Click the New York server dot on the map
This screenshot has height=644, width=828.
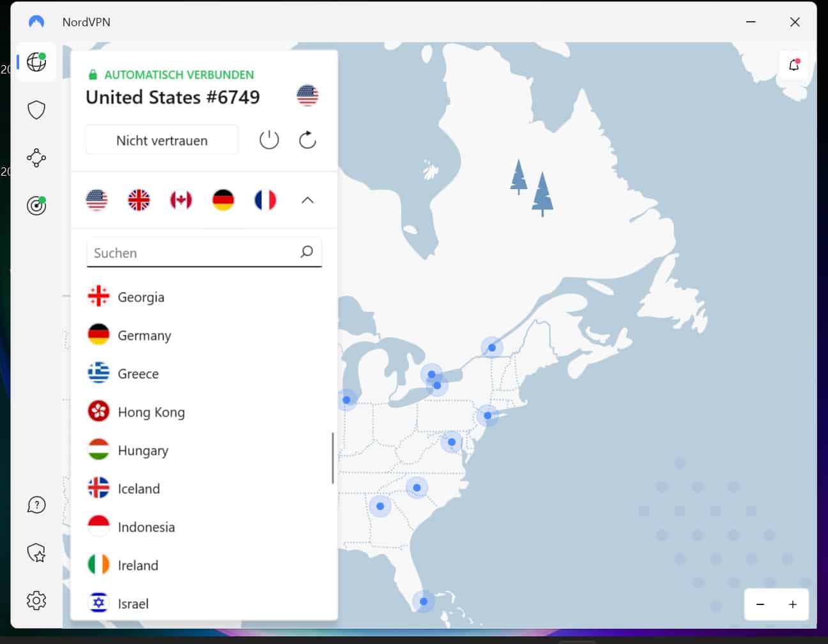tap(487, 415)
